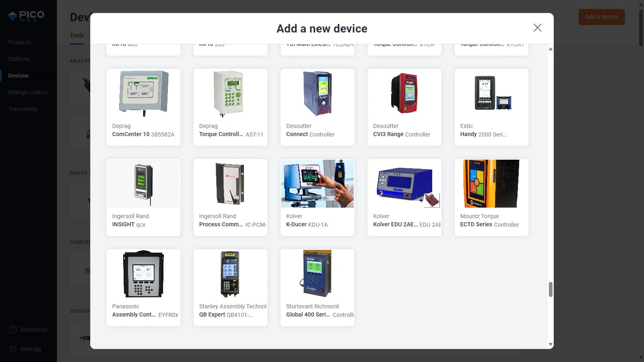Select the Deprag ComCenter 10 device card

coord(144,107)
